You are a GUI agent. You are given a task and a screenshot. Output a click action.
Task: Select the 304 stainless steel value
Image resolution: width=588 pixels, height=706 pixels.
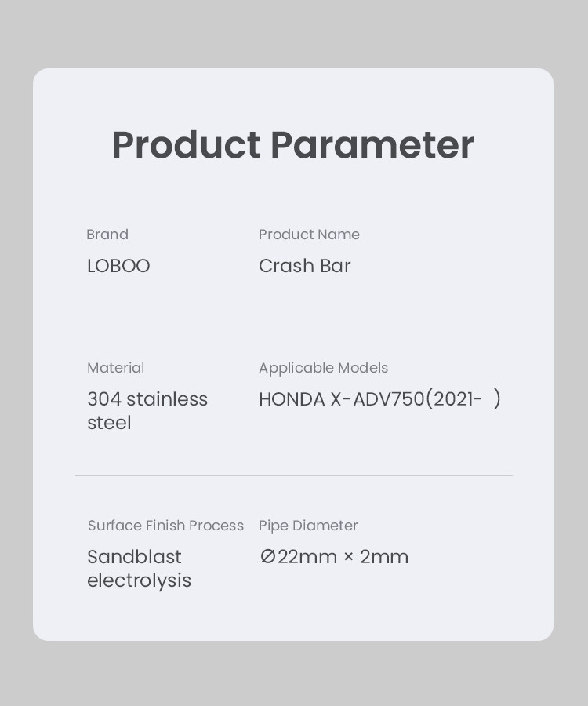147,411
